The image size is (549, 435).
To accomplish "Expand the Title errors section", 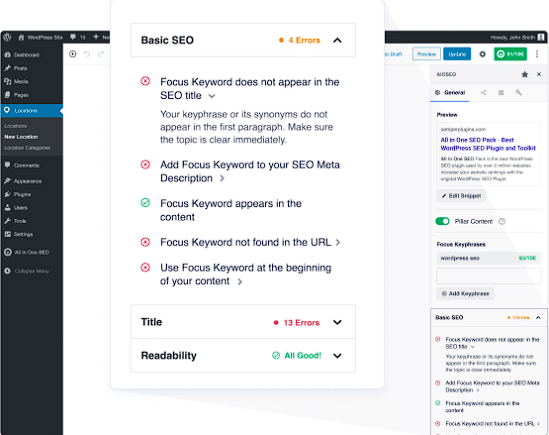I will point(337,322).
